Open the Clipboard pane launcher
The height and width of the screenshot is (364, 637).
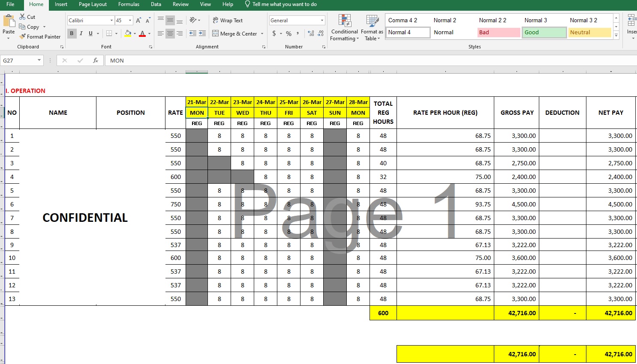[x=62, y=47]
